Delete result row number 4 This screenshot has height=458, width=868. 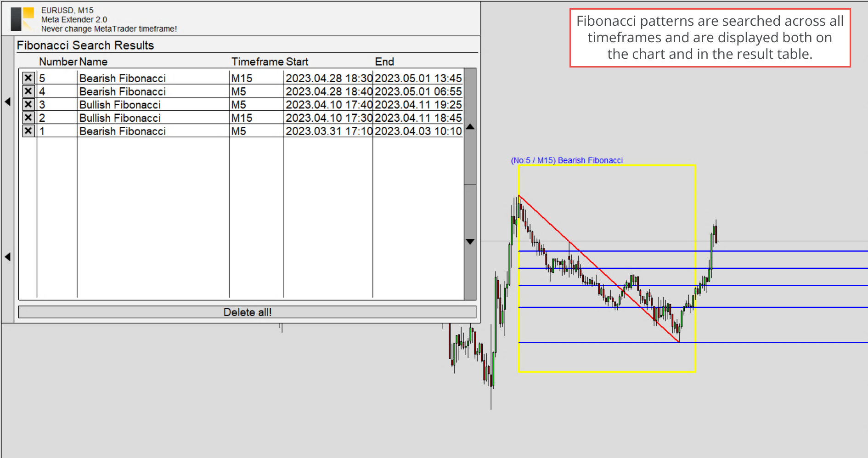[x=28, y=91]
